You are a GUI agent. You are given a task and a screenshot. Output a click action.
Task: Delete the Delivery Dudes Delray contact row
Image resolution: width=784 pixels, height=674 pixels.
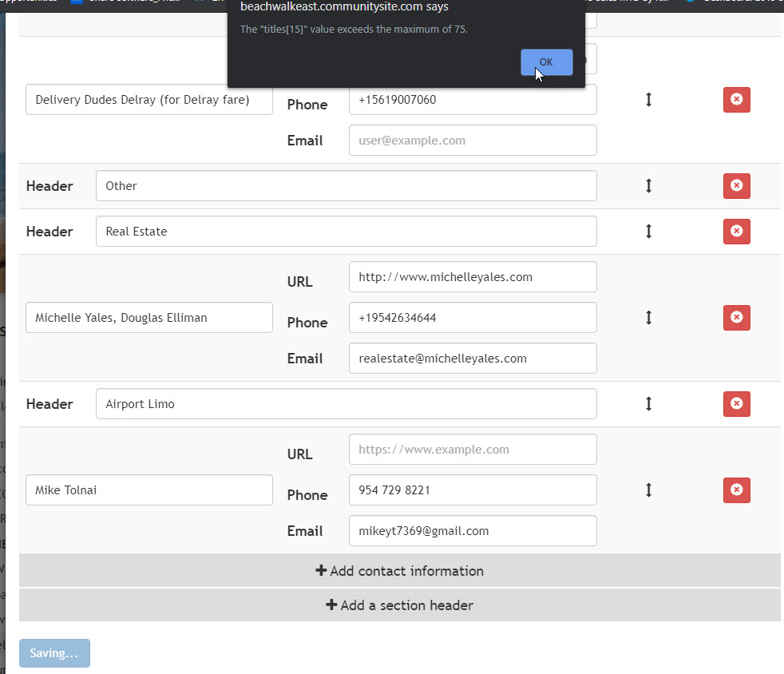[x=737, y=100]
